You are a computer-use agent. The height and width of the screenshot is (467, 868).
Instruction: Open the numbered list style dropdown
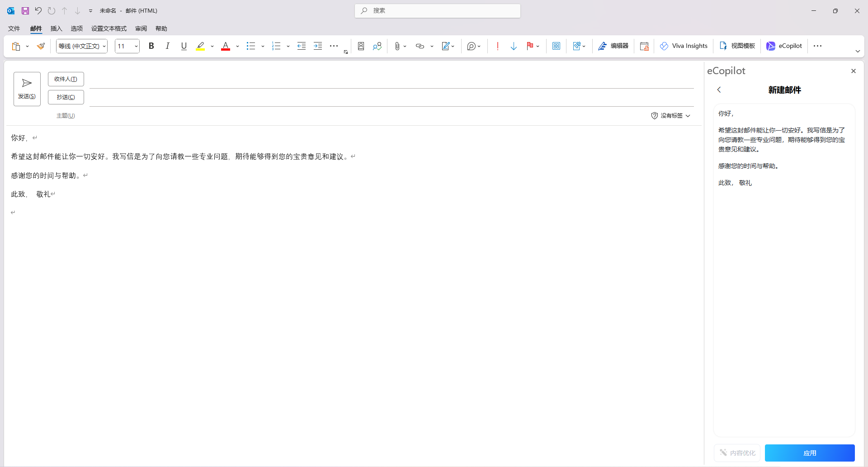click(288, 46)
